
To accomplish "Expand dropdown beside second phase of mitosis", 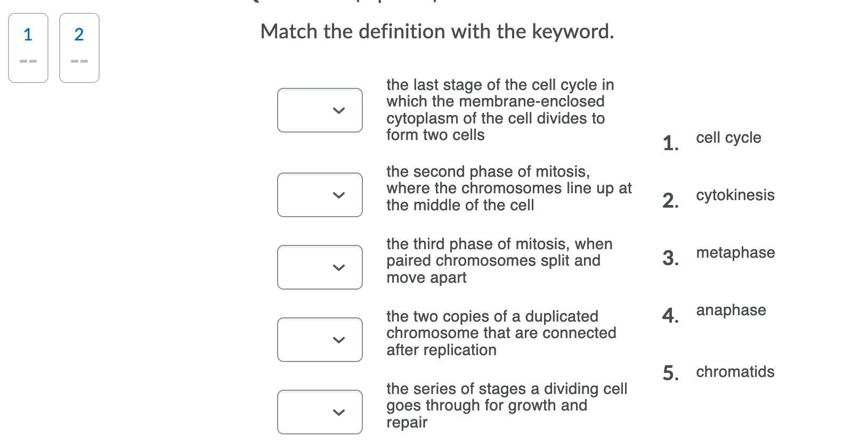I will pos(320,195).
